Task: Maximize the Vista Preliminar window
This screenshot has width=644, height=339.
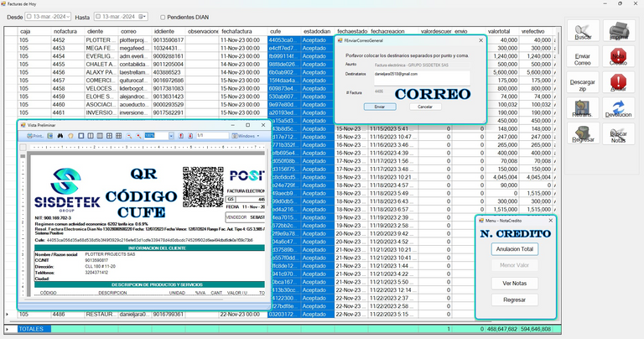Action: 247,125
